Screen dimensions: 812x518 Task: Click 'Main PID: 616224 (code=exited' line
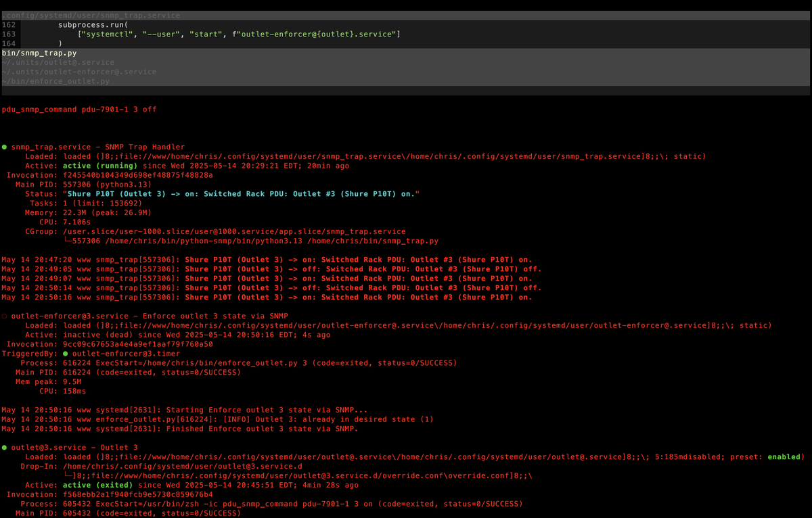(x=128, y=373)
